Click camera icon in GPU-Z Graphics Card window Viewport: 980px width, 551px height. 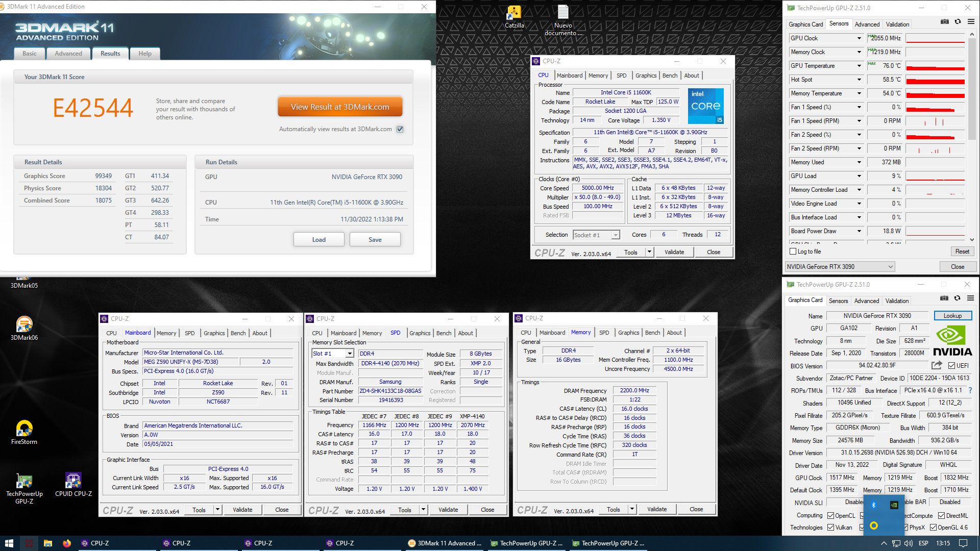coord(944,298)
